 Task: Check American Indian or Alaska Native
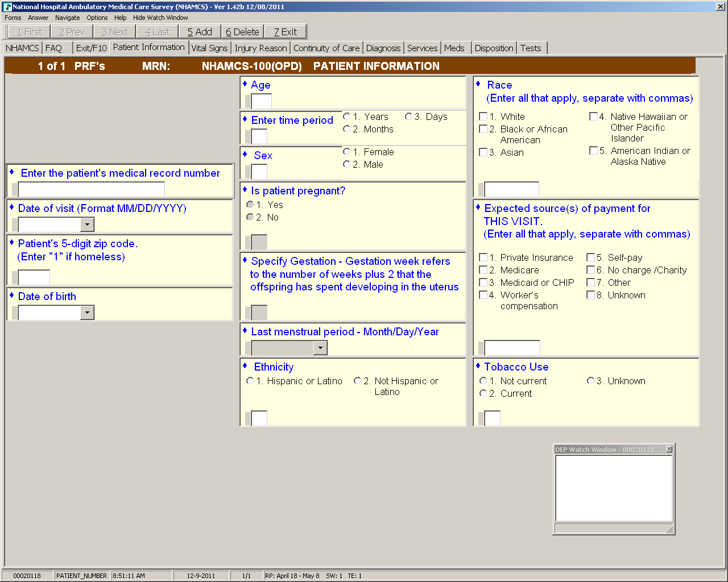pyautogui.click(x=593, y=151)
